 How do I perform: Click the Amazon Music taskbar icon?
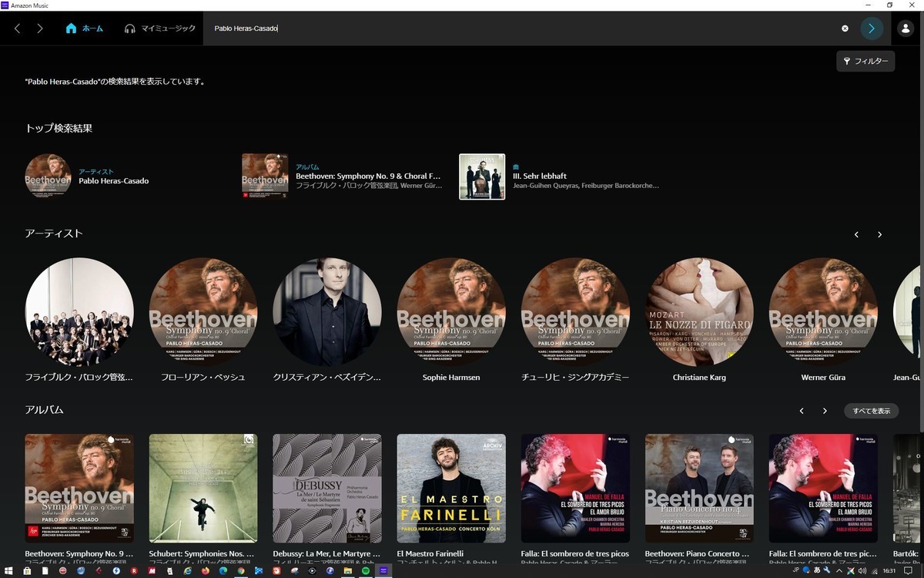383,570
